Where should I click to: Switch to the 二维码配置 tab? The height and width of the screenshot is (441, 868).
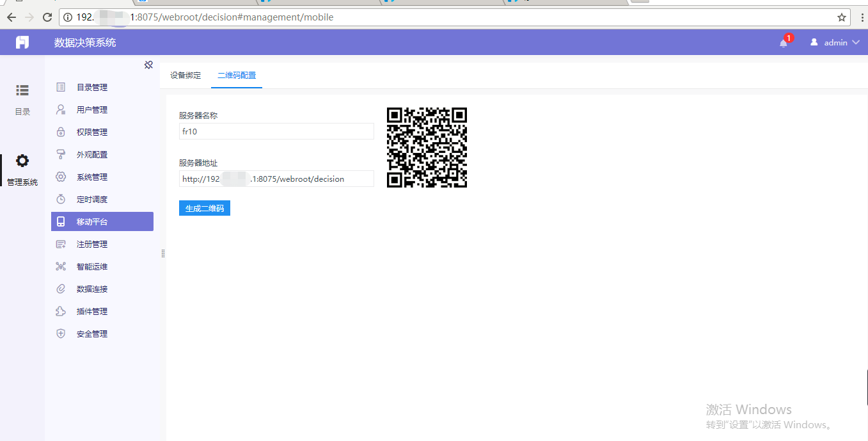(237, 76)
